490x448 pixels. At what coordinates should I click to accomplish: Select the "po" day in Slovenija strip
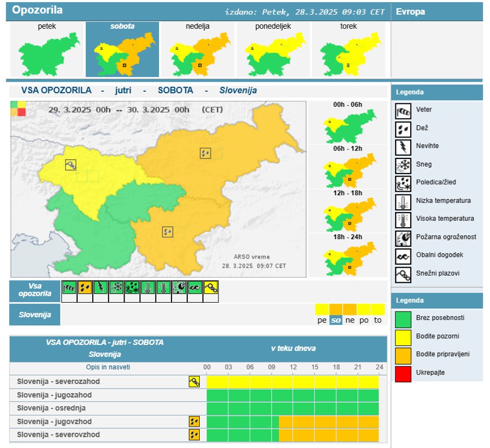(363, 320)
